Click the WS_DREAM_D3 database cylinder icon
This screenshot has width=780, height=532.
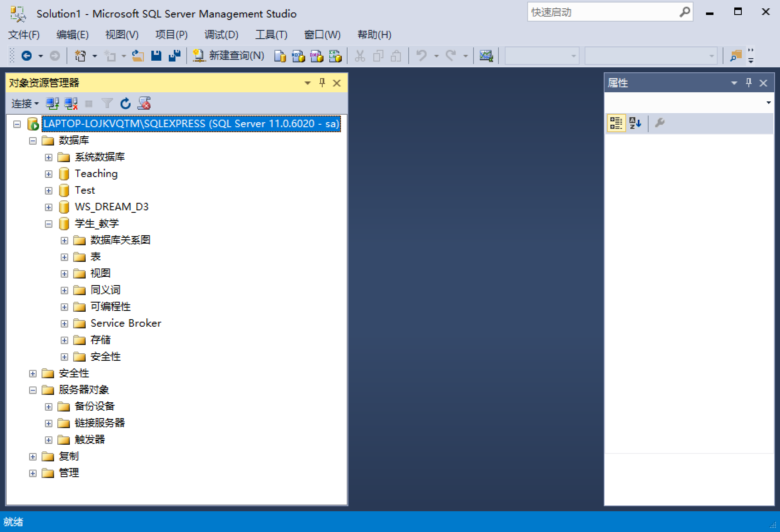tap(64, 207)
